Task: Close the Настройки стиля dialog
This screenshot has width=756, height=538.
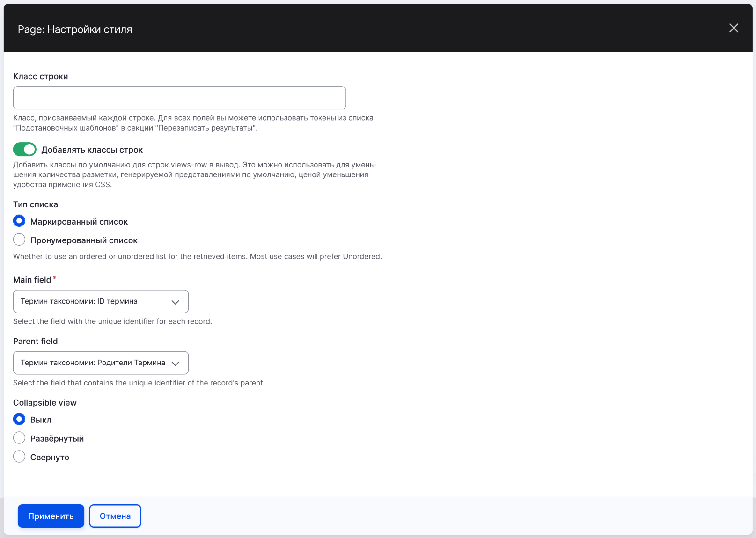Action: click(x=734, y=28)
